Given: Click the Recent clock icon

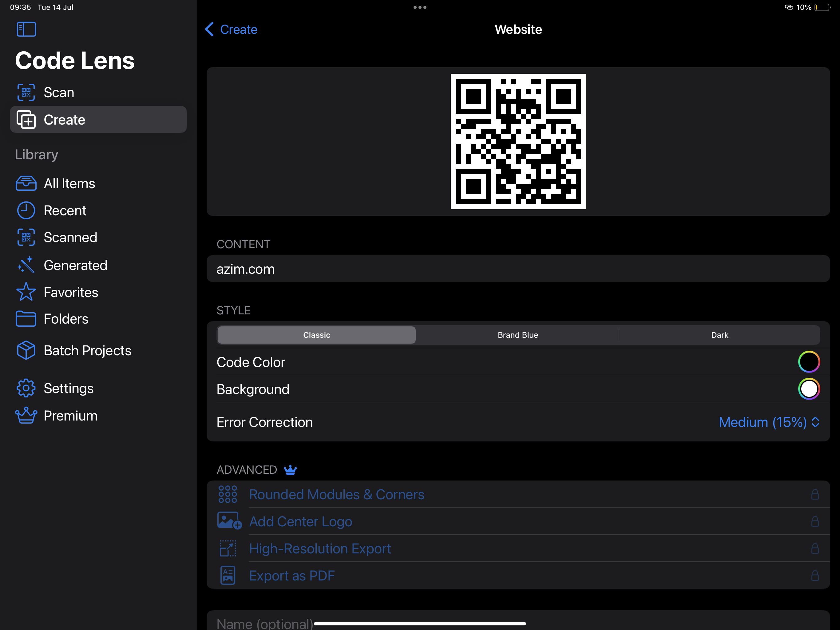Looking at the screenshot, I should pyautogui.click(x=26, y=210).
